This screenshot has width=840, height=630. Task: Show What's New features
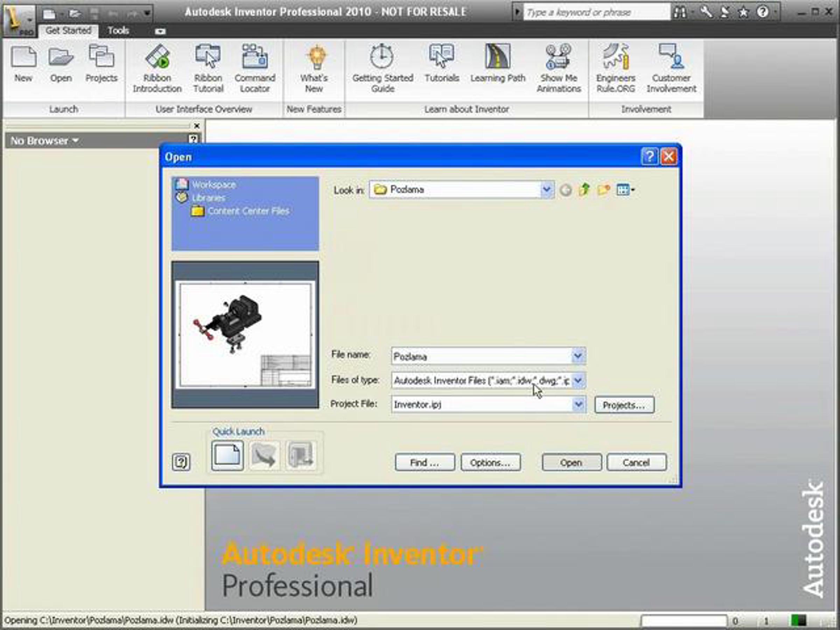point(314,68)
